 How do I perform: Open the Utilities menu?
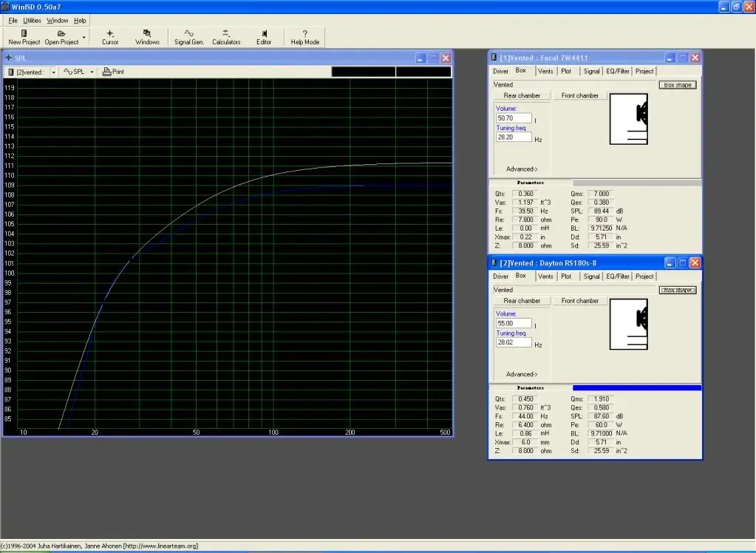point(32,20)
